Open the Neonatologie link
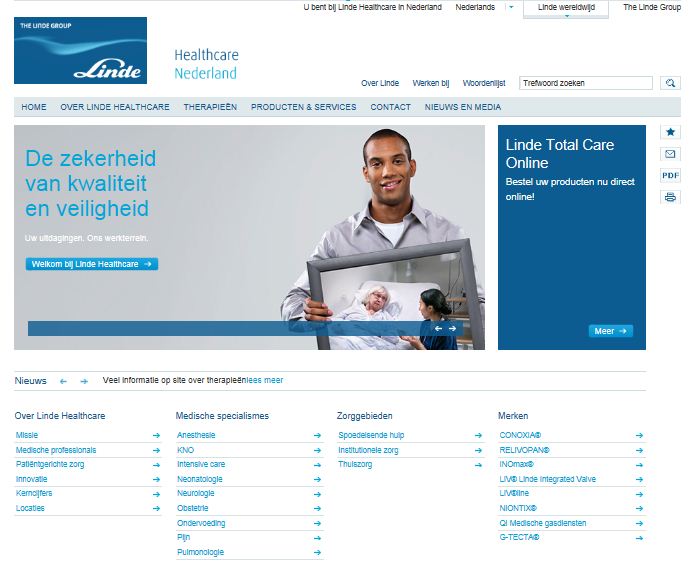This screenshot has width=692, height=575. tap(199, 479)
